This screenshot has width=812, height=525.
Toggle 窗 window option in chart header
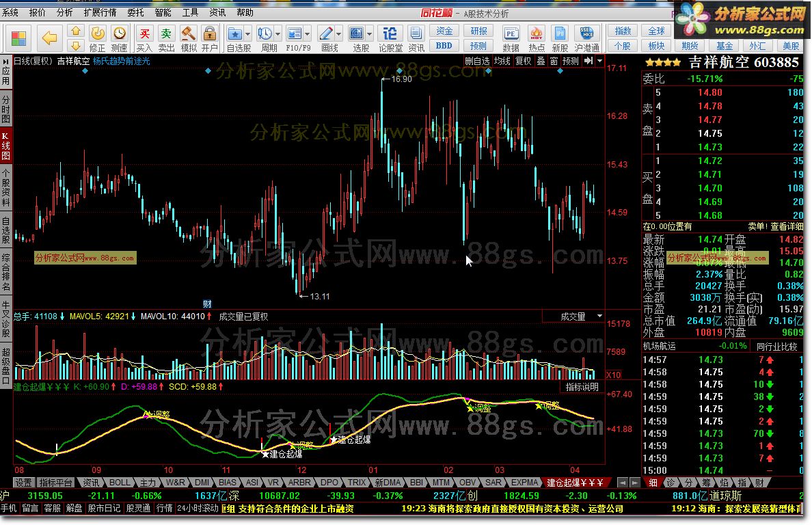point(554,61)
